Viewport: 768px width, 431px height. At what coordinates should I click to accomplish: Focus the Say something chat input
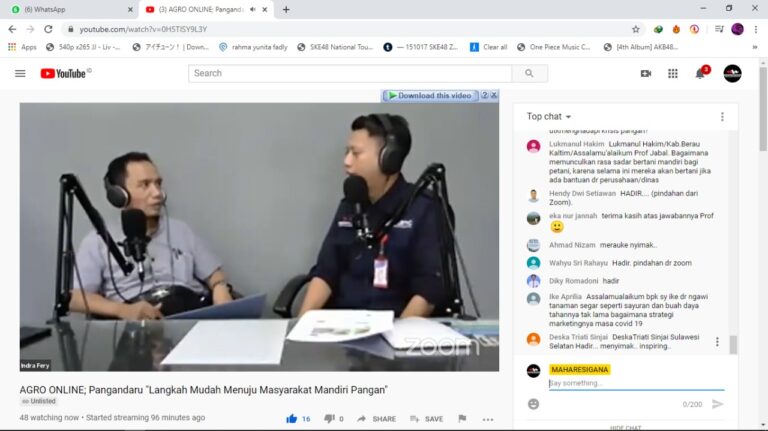(636, 383)
